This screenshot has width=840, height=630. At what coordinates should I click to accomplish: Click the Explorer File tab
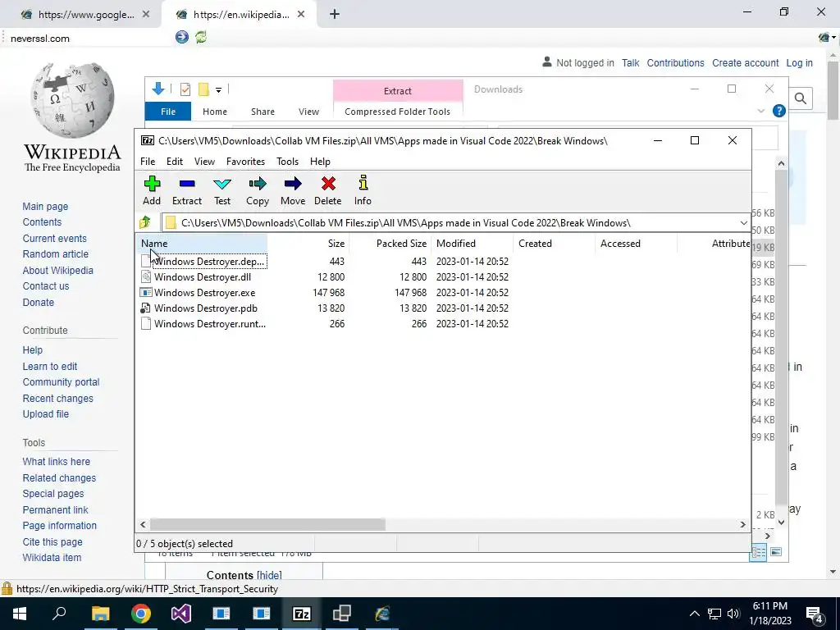[x=168, y=112]
